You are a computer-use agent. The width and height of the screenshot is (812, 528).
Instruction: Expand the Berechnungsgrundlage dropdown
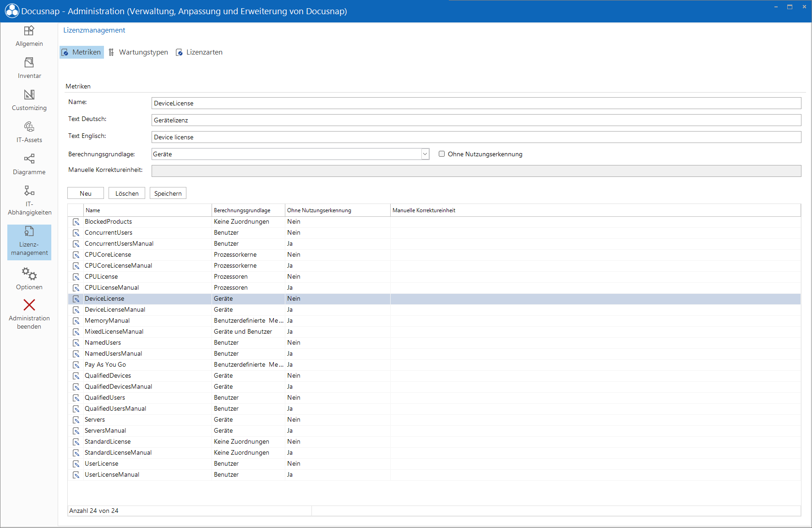pos(425,154)
